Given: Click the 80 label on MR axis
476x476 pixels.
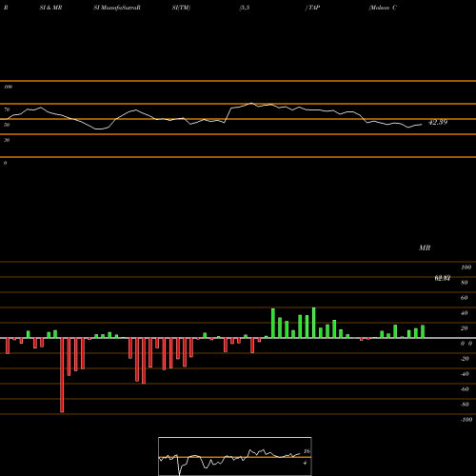Looking at the screenshot, I should [465, 283].
